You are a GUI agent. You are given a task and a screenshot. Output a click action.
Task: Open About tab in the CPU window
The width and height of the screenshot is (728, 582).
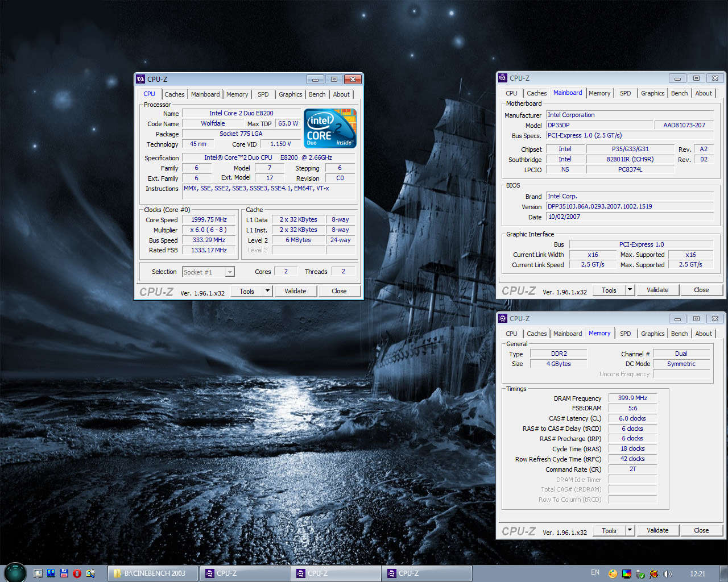click(x=341, y=94)
